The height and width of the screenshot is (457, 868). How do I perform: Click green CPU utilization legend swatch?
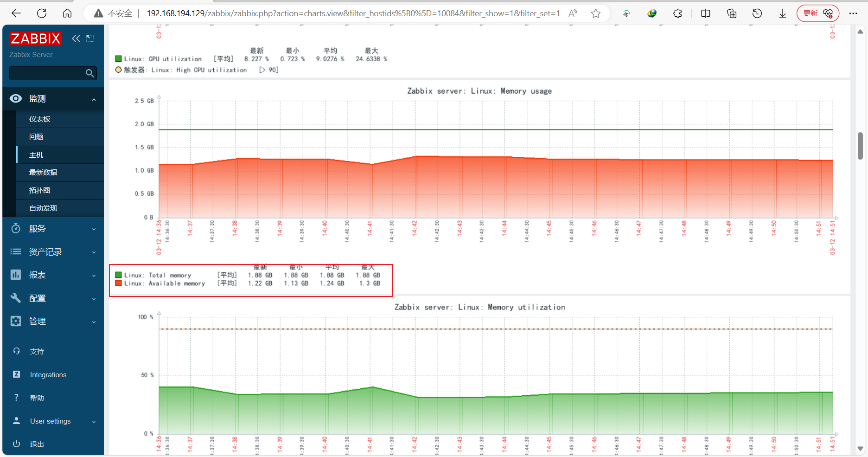(x=119, y=59)
